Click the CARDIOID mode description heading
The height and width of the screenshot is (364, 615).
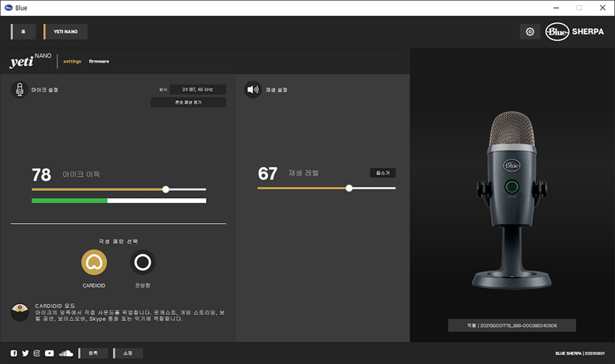coord(55,306)
